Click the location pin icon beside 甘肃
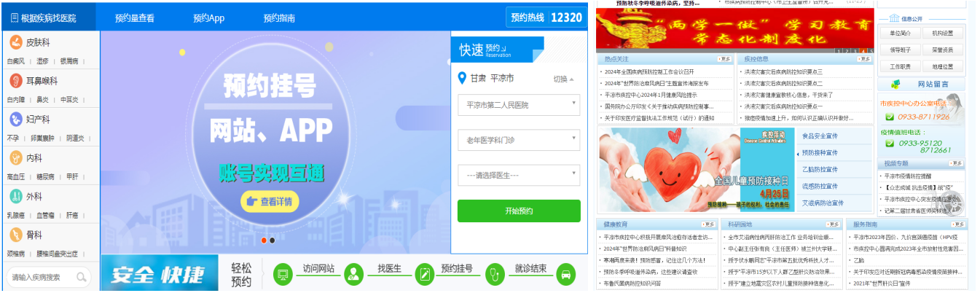 pos(462,78)
